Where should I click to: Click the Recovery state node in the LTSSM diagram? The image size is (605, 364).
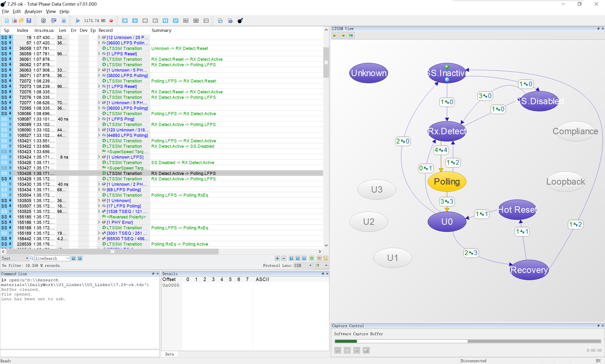[x=529, y=270]
